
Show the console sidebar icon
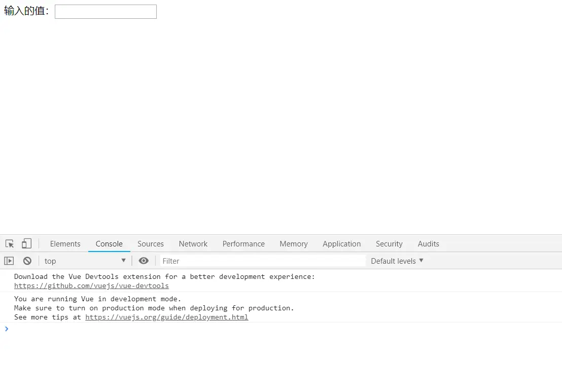pyautogui.click(x=9, y=261)
